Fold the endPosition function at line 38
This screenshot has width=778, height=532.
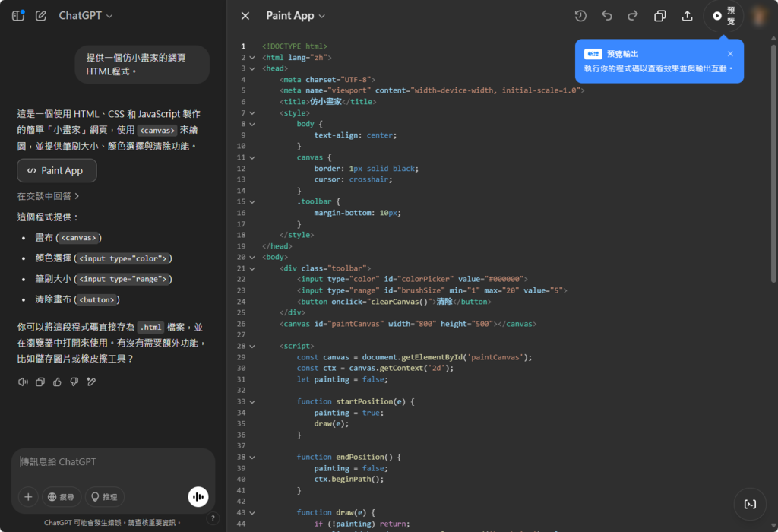coord(252,457)
